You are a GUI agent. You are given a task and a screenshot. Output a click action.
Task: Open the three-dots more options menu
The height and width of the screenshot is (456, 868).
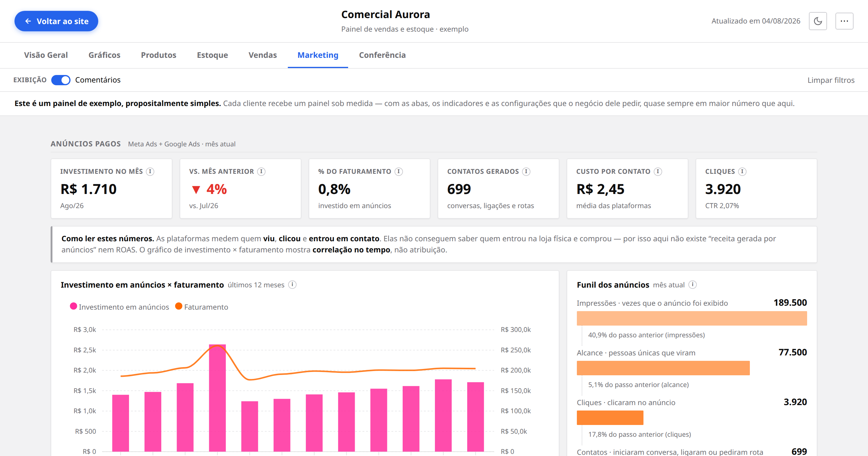click(x=844, y=21)
